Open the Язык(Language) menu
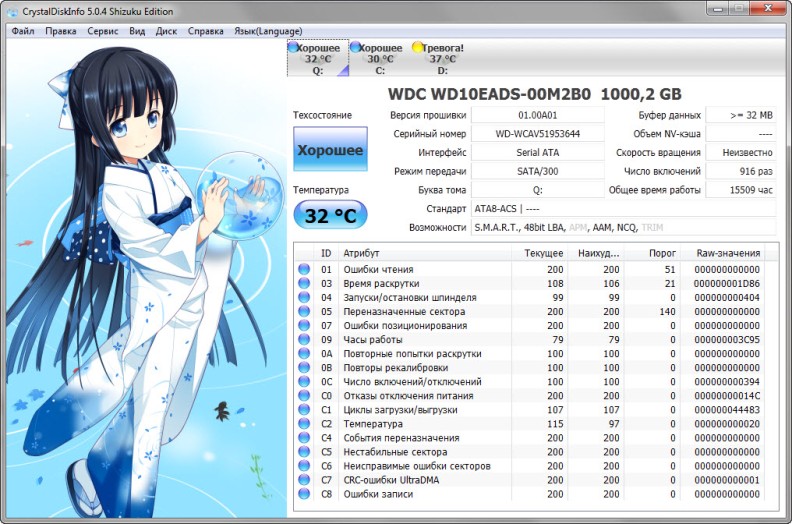792x524 pixels. pos(268,31)
